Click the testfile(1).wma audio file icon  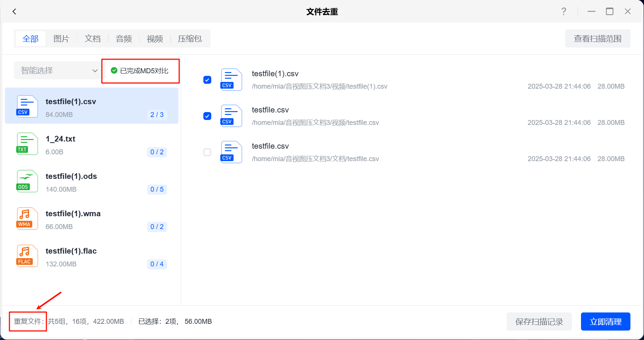click(27, 218)
